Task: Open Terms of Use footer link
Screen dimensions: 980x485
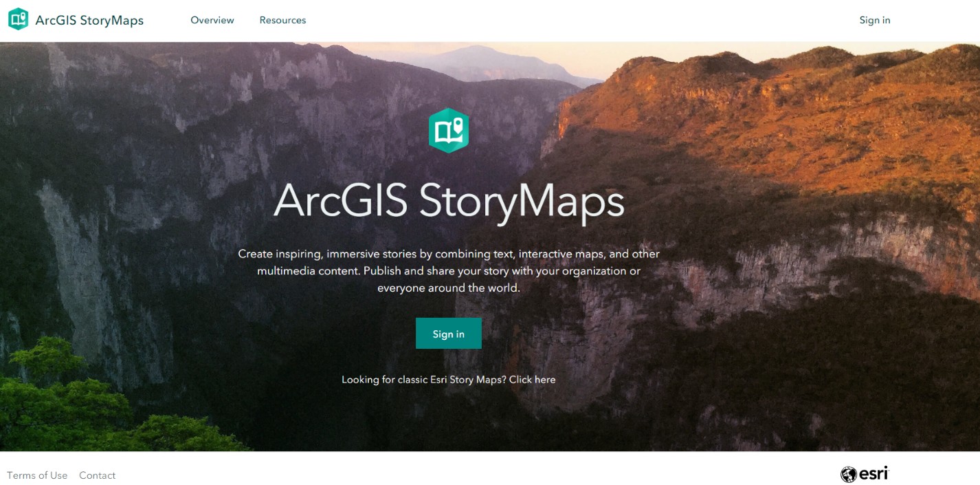Action: pos(37,475)
